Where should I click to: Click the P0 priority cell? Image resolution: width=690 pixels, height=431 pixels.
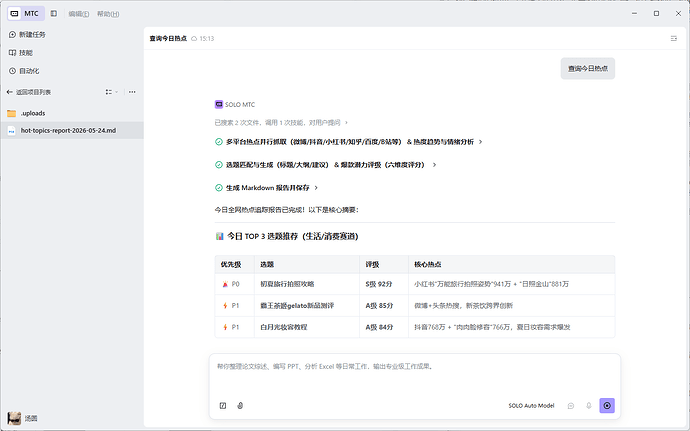pos(235,284)
